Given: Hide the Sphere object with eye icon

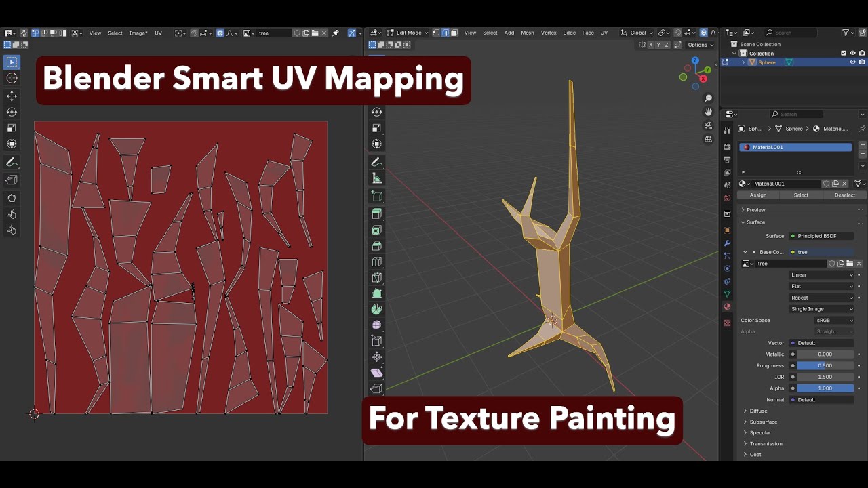Looking at the screenshot, I should pos(852,62).
